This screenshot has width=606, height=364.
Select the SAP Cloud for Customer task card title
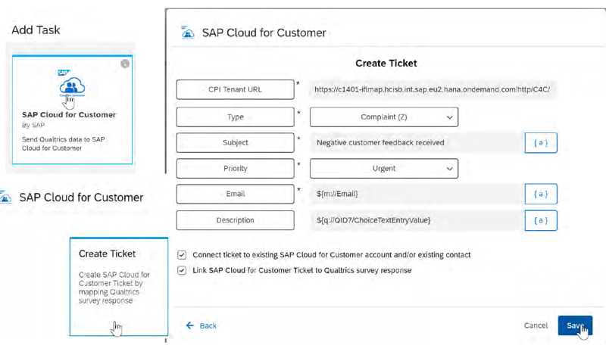[x=69, y=114]
